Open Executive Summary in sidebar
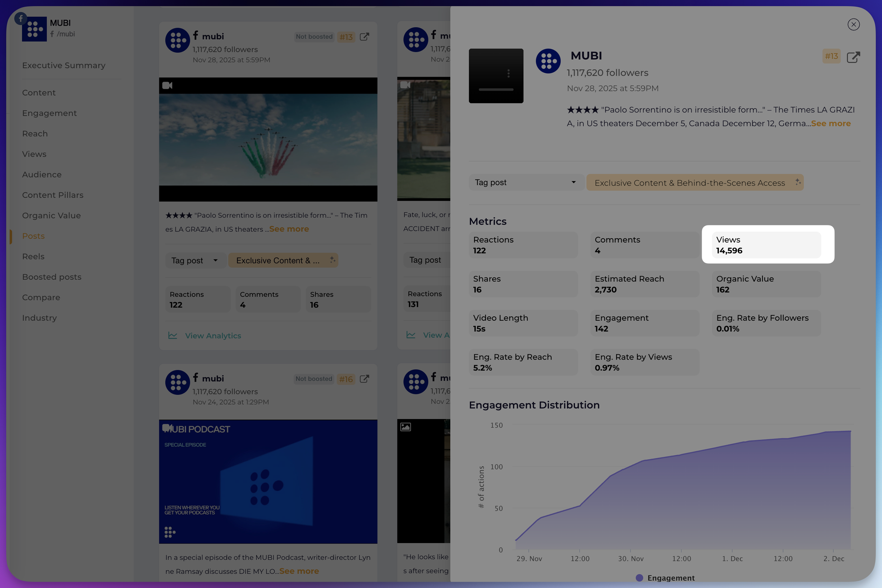882x588 pixels. (x=64, y=65)
